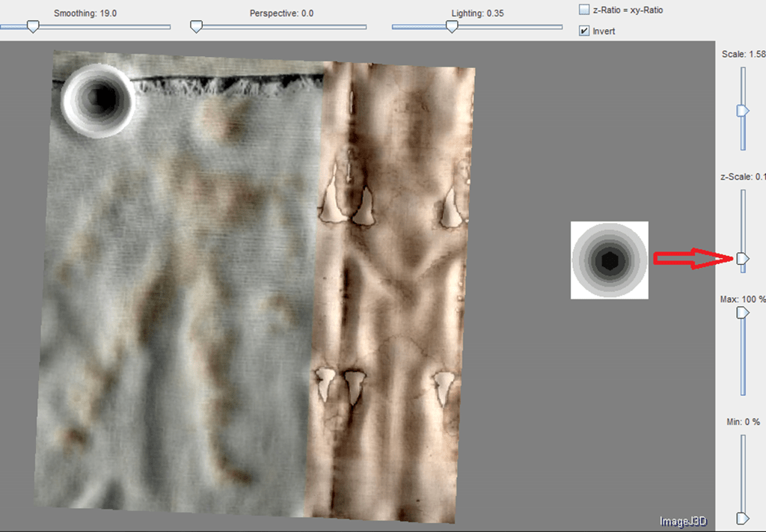Click the Max slider handle

(743, 313)
